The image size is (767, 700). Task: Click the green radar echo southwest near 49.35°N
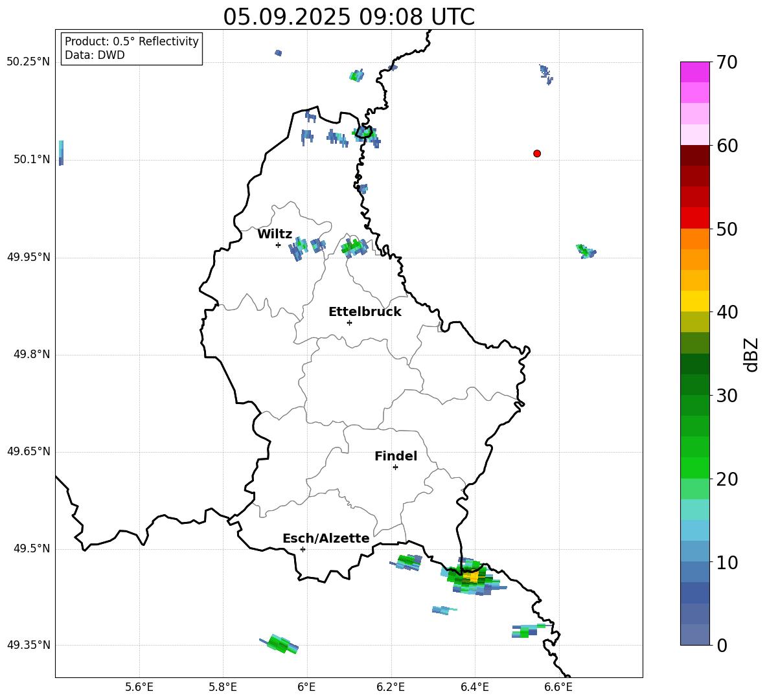click(x=279, y=644)
